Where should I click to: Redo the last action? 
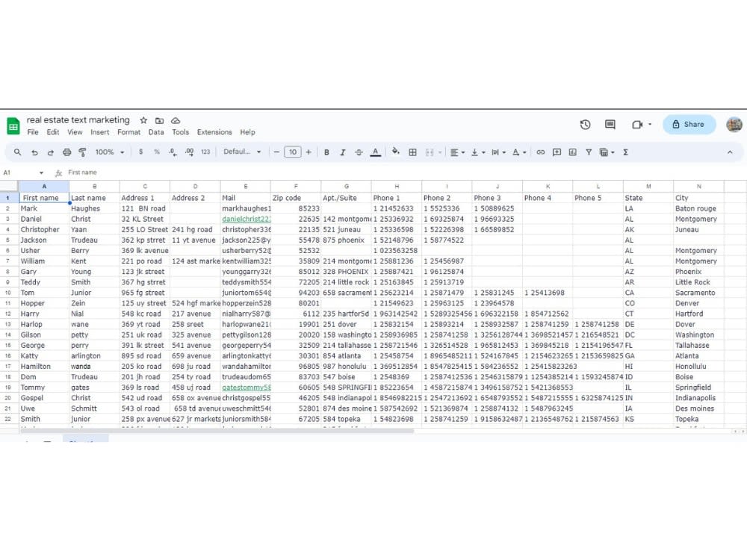click(51, 152)
